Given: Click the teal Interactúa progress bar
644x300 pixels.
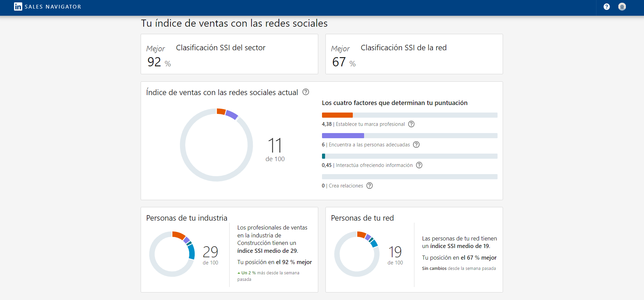Looking at the screenshot, I should tap(323, 156).
